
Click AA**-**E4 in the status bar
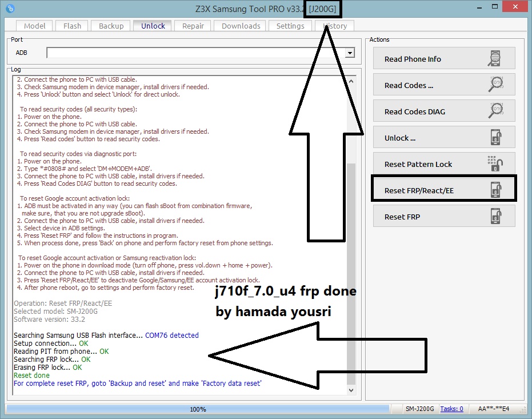click(x=494, y=409)
